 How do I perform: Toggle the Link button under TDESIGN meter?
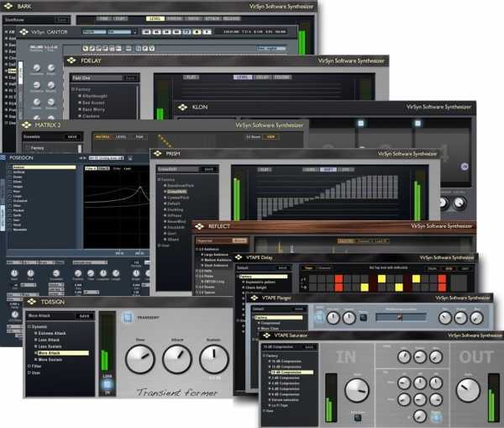(108, 384)
